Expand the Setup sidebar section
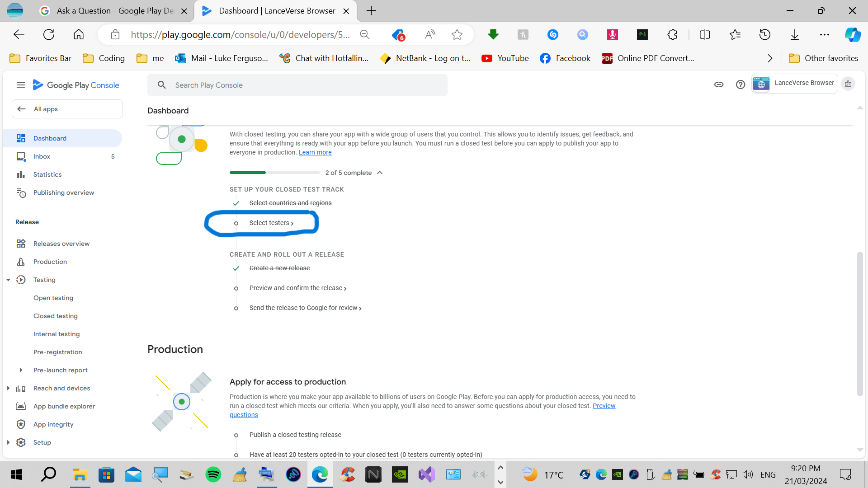868x488 pixels. pyautogui.click(x=8, y=442)
